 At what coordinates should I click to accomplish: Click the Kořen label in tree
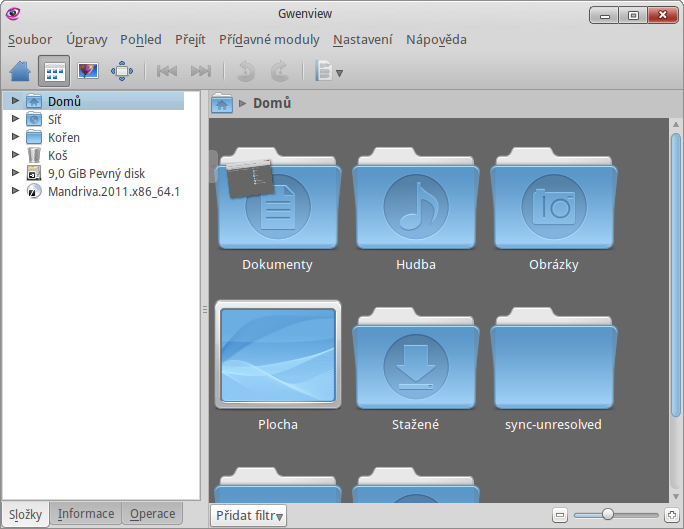tap(64, 137)
